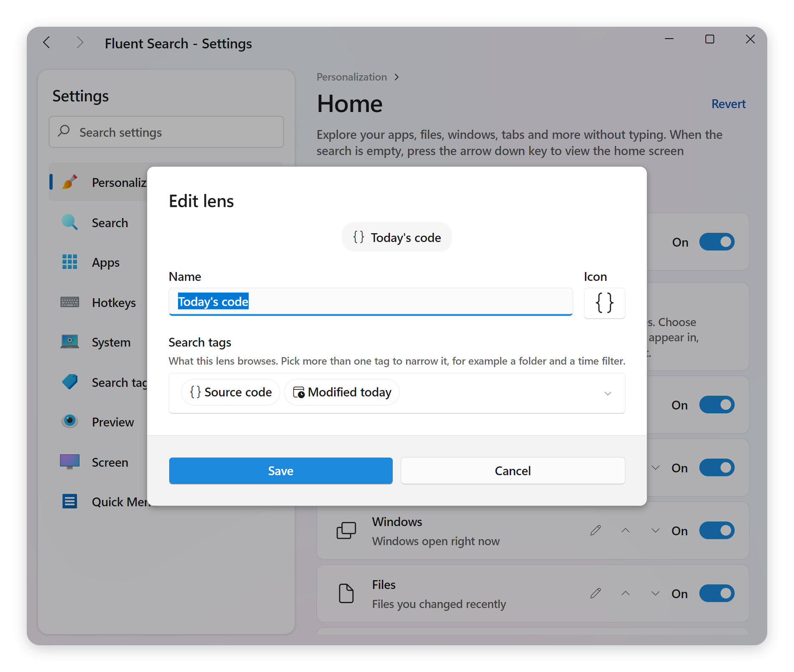Maximize the Fluent Search window
This screenshot has width=794, height=672.
click(x=709, y=39)
